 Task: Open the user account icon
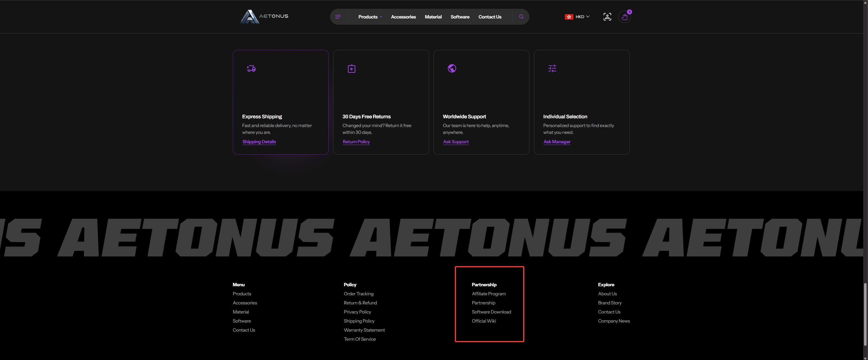pos(607,17)
